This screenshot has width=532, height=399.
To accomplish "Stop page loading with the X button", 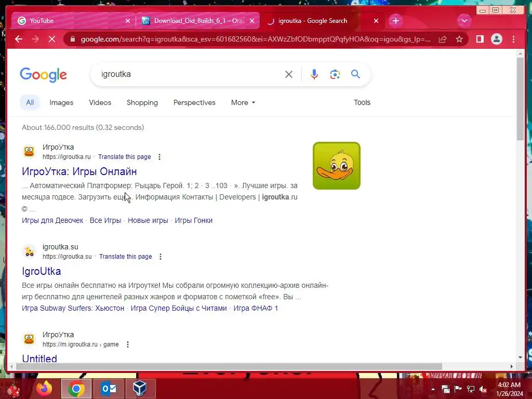I will pos(51,39).
